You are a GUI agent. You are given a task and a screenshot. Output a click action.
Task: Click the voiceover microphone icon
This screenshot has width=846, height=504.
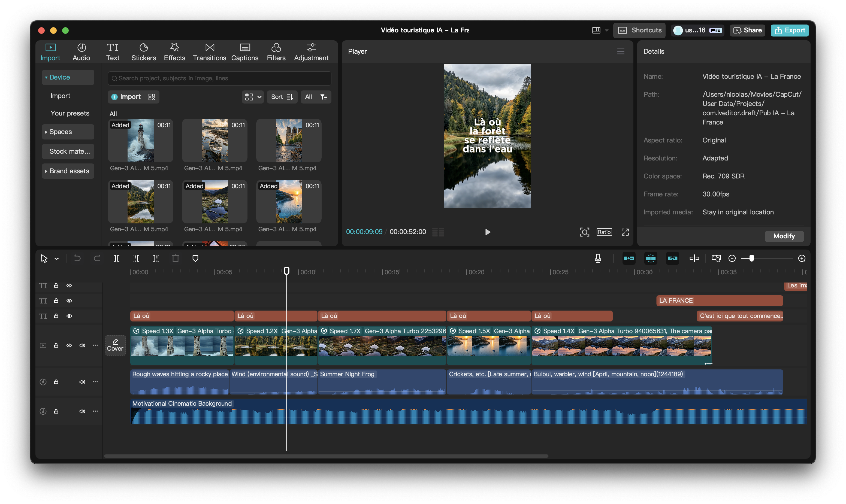tap(598, 259)
